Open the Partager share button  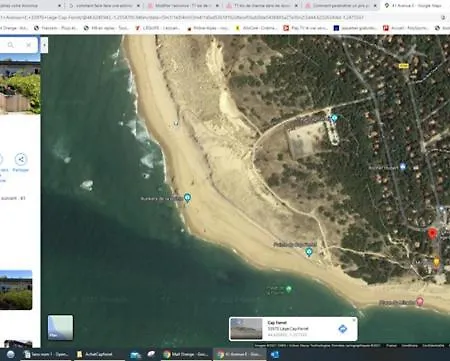[x=21, y=159]
